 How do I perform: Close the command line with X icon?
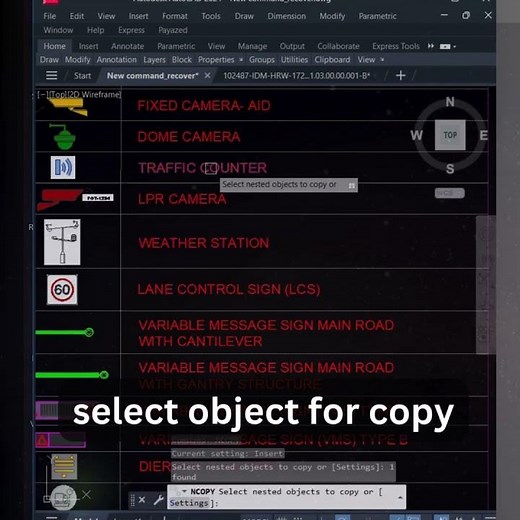click(142, 499)
